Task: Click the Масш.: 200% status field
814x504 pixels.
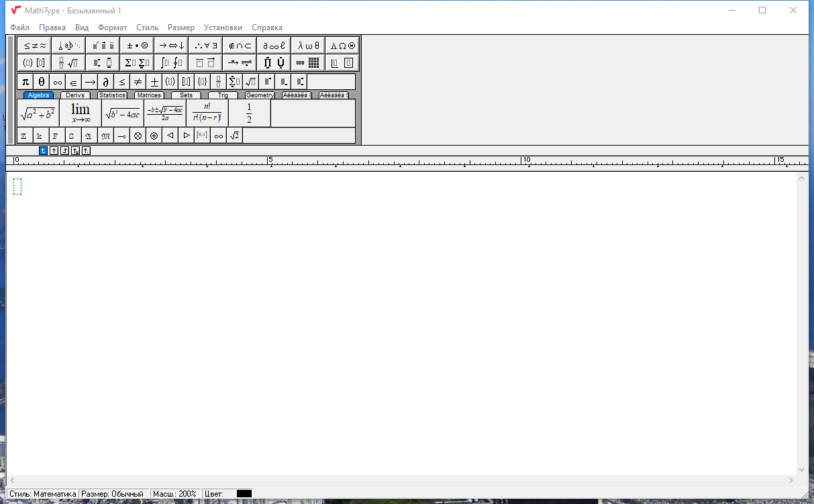Action: click(x=174, y=494)
